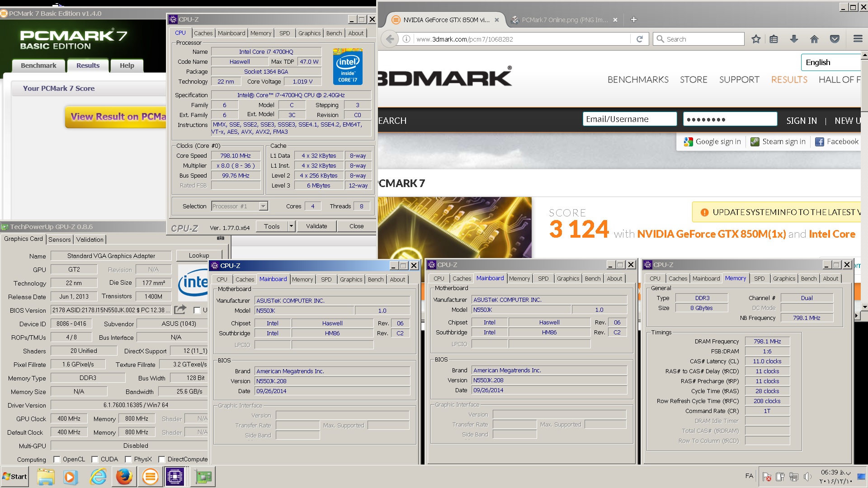Toggle OpenCL checkbox in GPU-Z
This screenshot has height=488, width=868.
click(57, 459)
